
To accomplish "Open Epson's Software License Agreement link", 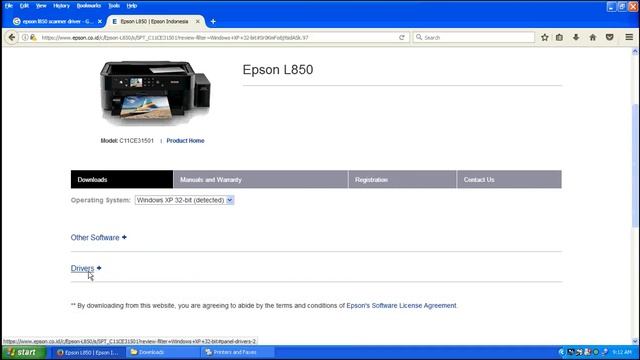I will click(x=401, y=306).
